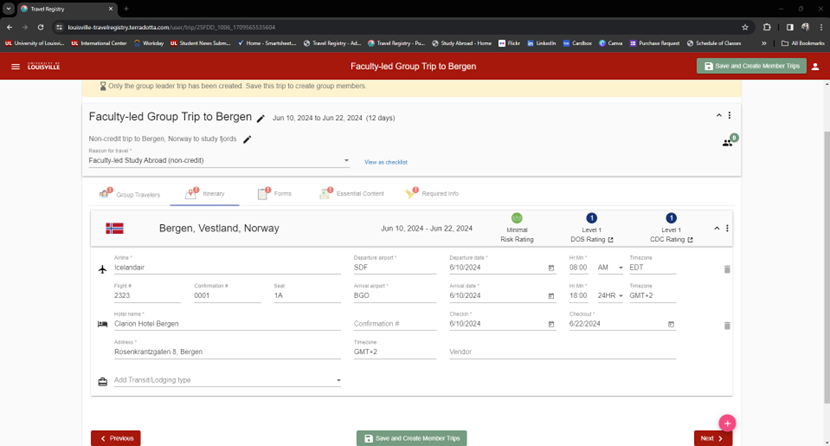Open arrival date calendar picker

pyautogui.click(x=551, y=296)
